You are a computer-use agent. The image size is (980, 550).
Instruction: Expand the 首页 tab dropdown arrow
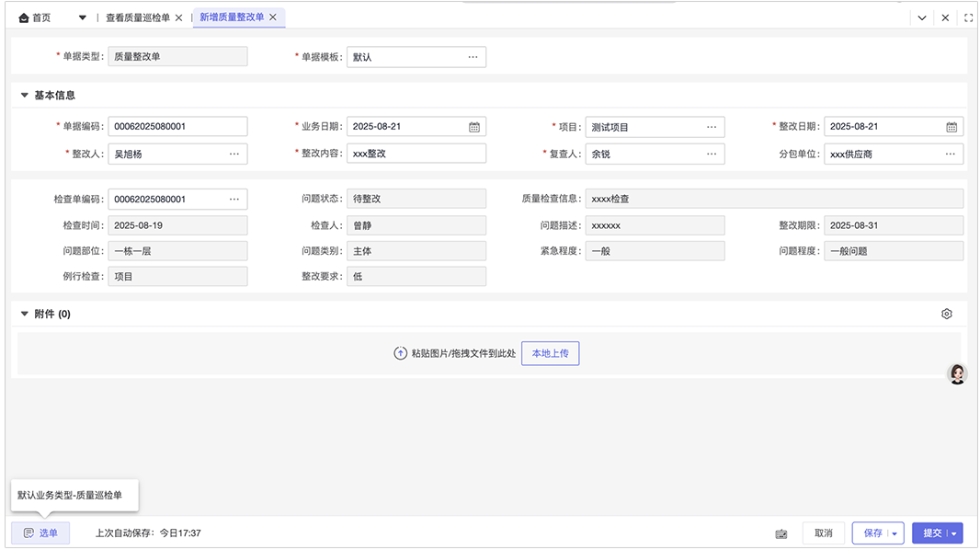point(82,17)
